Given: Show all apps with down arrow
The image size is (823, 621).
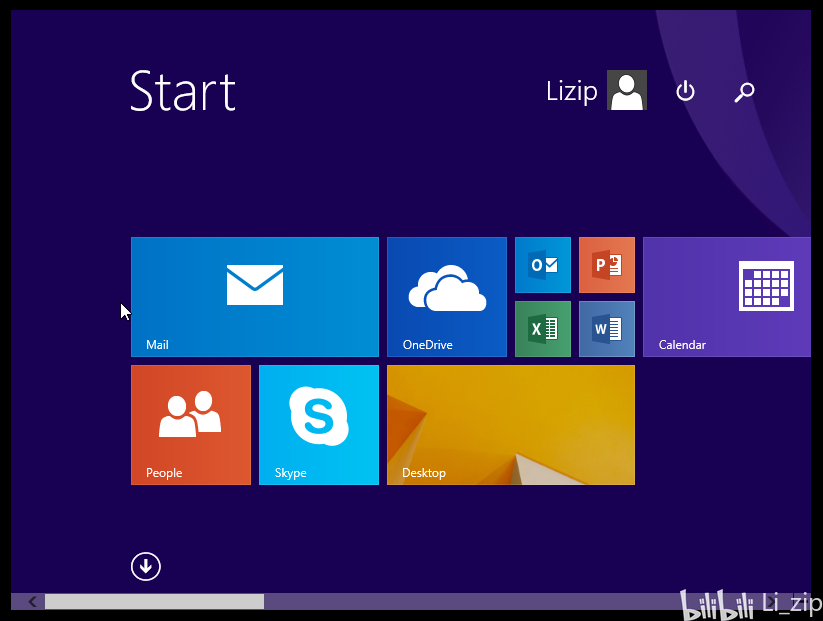Looking at the screenshot, I should tap(145, 566).
